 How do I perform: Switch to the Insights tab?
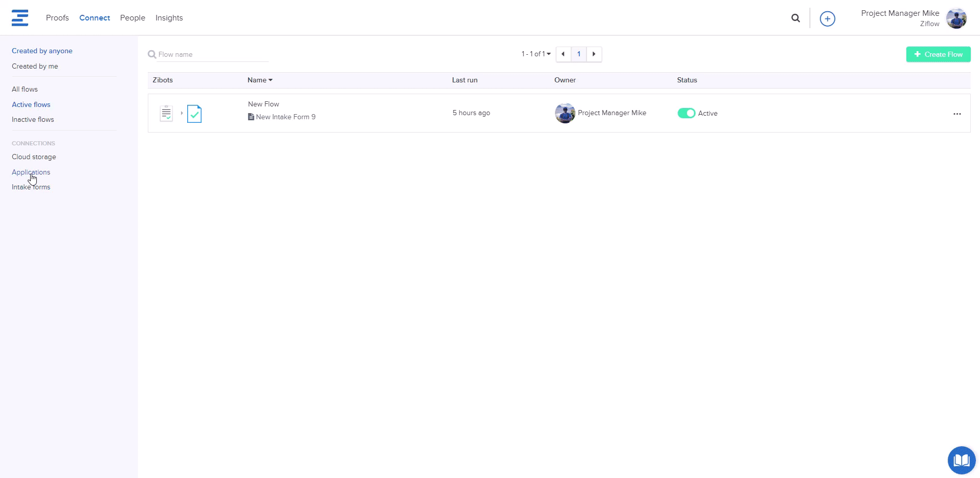tap(169, 18)
